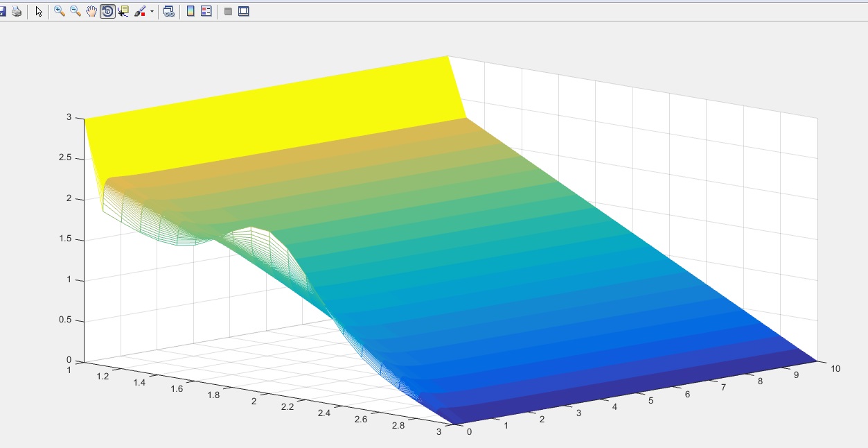Print the figure using the printer icon
The height and width of the screenshot is (448, 868).
click(17, 12)
